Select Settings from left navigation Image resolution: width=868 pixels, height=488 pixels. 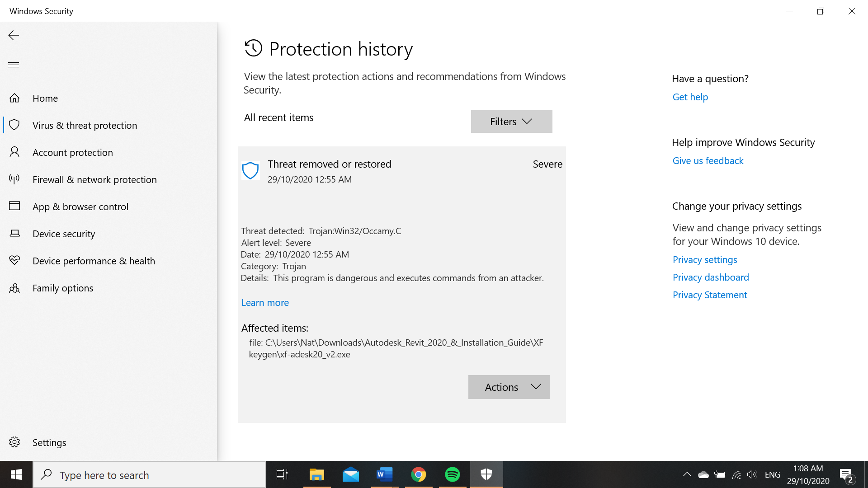click(49, 442)
